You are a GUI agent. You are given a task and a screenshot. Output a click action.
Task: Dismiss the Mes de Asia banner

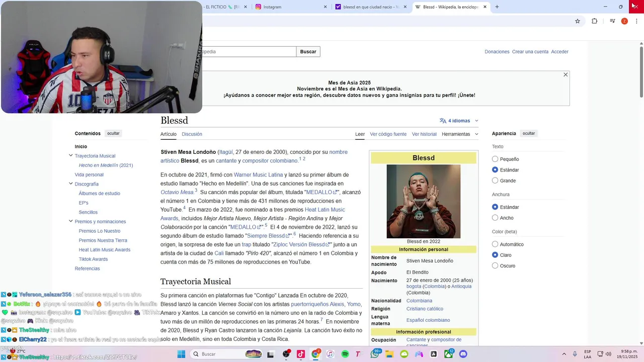coord(566,75)
